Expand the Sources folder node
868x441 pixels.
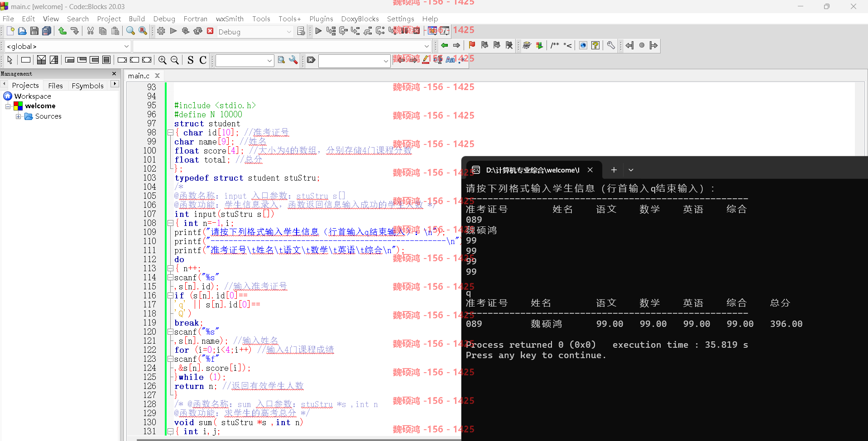tap(18, 116)
